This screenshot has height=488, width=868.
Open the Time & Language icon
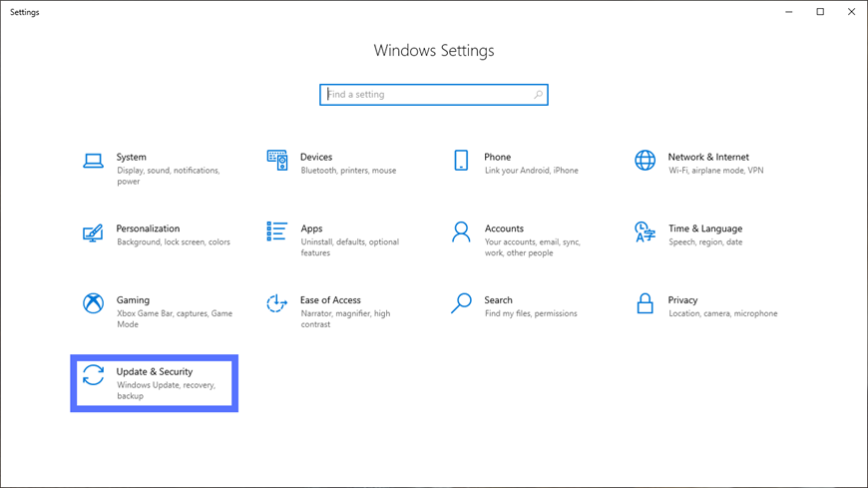pyautogui.click(x=645, y=233)
